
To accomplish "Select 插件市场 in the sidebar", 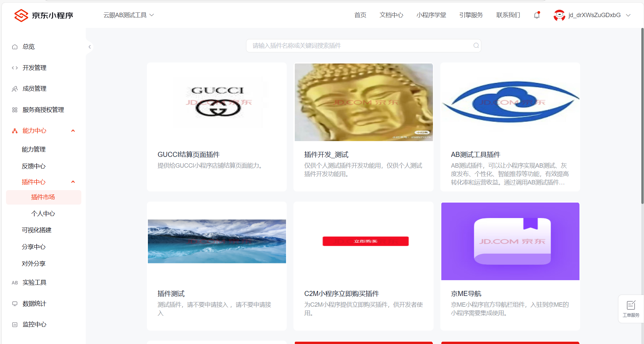I will pyautogui.click(x=44, y=197).
